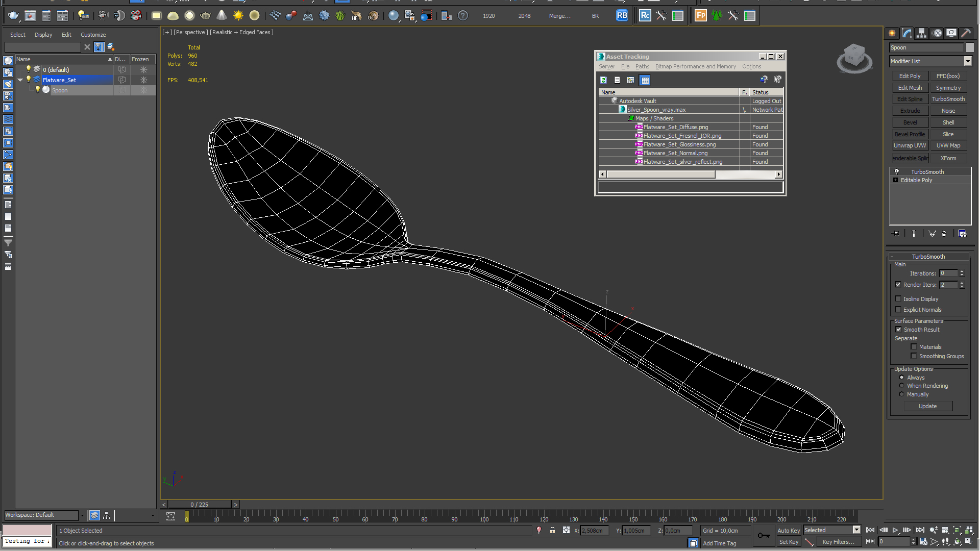Open the Hierarchy command panel tab

pyautogui.click(x=921, y=33)
